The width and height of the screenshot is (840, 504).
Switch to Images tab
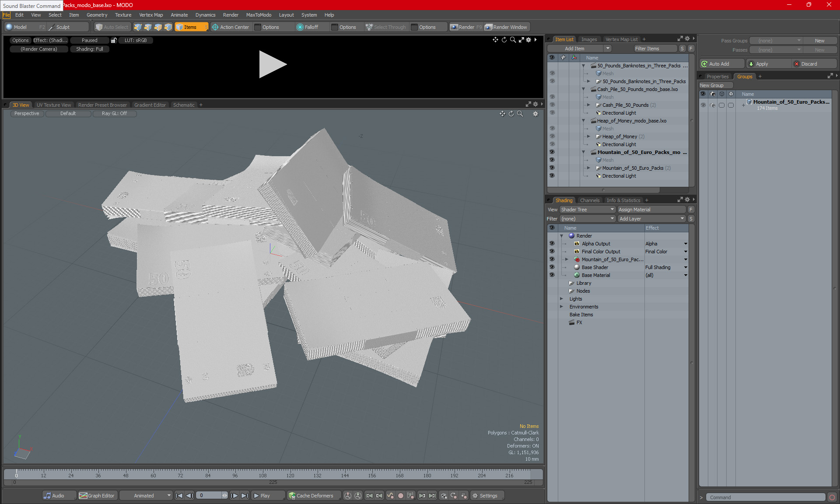[x=589, y=39]
